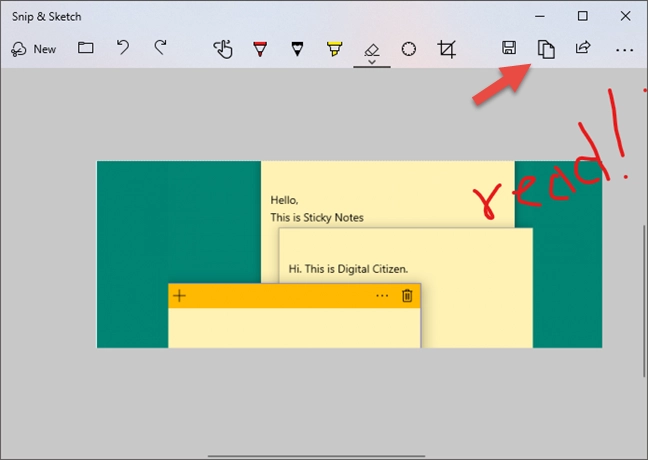
Task: Click the New snip button
Action: click(33, 49)
